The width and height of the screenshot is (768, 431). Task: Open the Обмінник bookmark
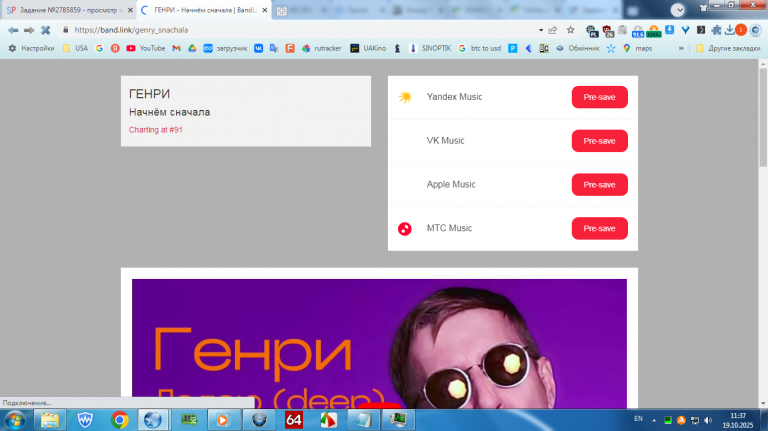tap(577, 48)
